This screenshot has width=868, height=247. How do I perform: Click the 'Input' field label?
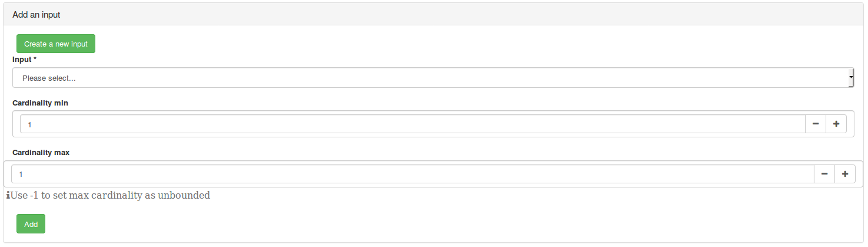click(x=22, y=60)
